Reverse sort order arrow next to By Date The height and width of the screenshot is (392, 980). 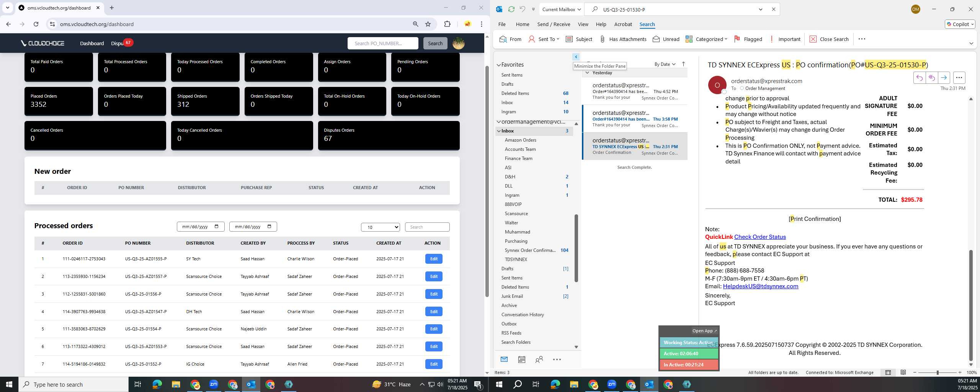coord(683,64)
